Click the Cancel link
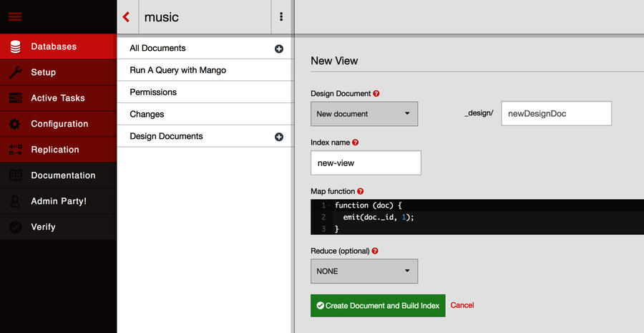The width and height of the screenshot is (644, 333). tap(462, 305)
